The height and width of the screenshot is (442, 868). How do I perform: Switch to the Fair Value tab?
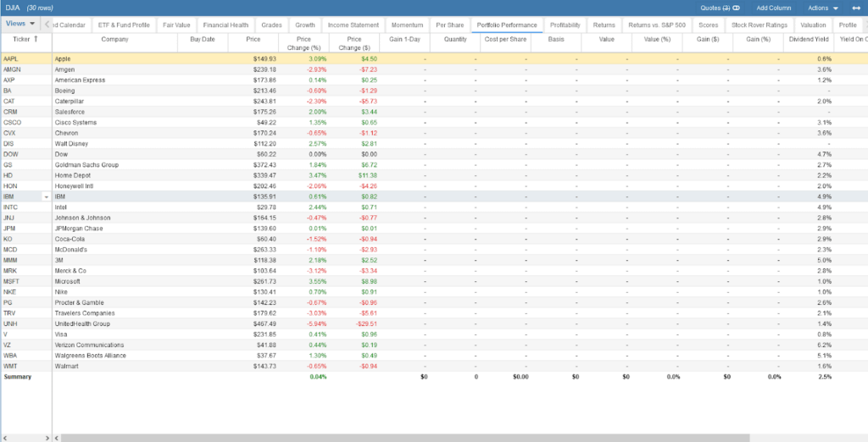(176, 25)
